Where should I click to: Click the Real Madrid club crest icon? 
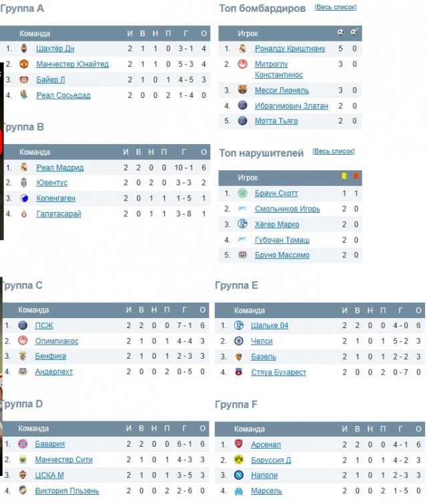[x=24, y=167]
